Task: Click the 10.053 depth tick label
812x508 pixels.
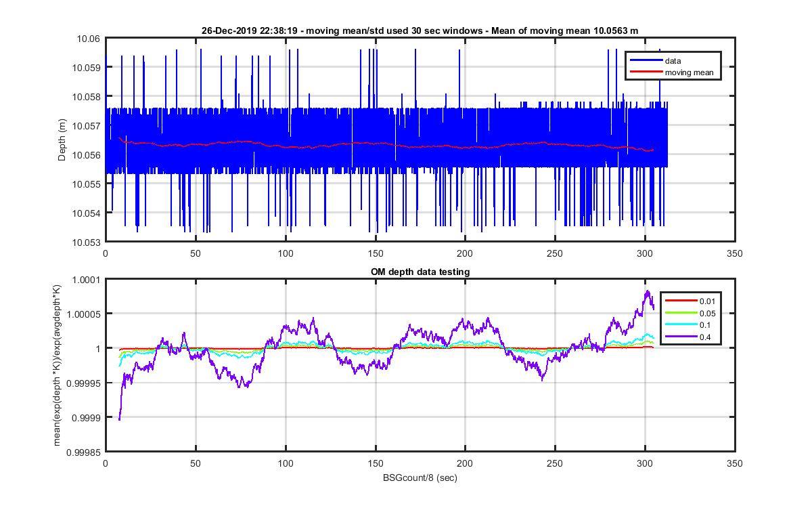Action: (x=85, y=242)
